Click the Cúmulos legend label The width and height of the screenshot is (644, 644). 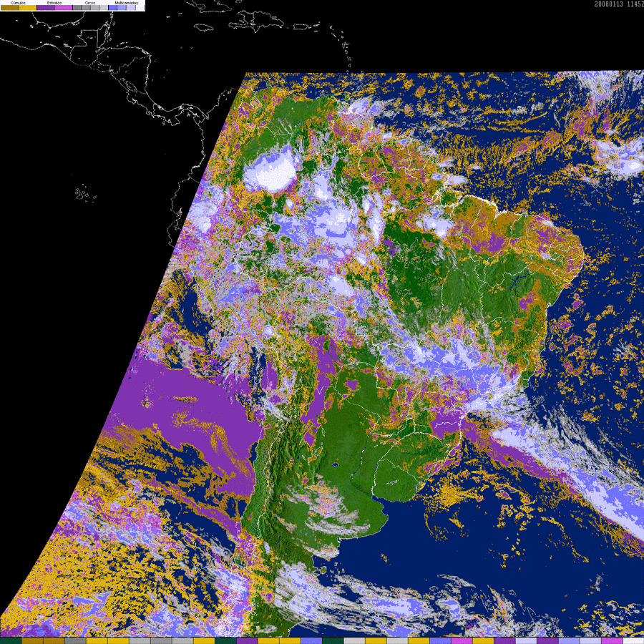coord(18,3)
